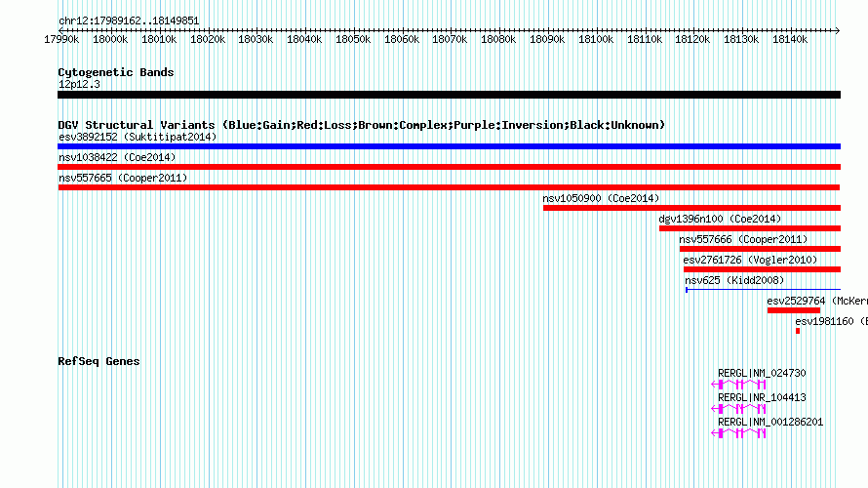This screenshot has width=868, height=488.
Task: Select the red nsv557666 loss bar
Action: pos(760,249)
